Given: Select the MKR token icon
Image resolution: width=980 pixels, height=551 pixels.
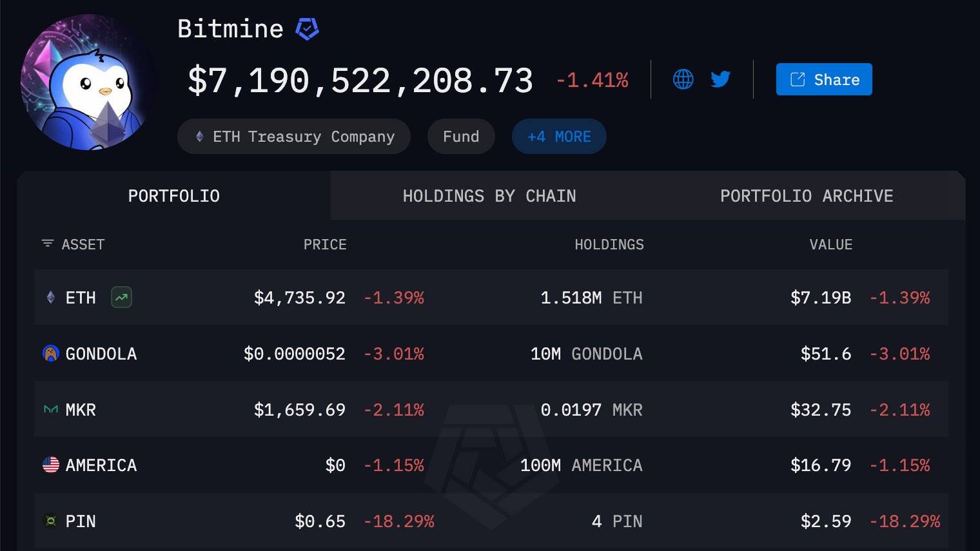Looking at the screenshot, I should coord(49,409).
